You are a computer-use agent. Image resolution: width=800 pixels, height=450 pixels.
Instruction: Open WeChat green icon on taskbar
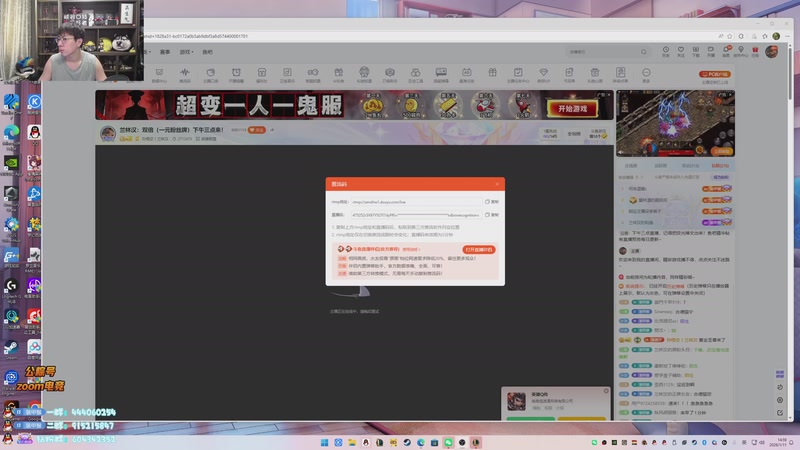[448, 442]
